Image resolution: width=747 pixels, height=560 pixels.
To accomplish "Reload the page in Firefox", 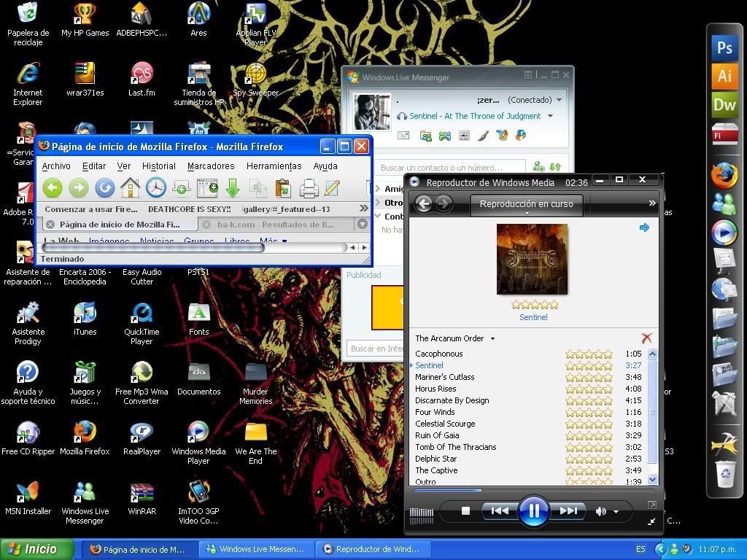I will point(105,188).
